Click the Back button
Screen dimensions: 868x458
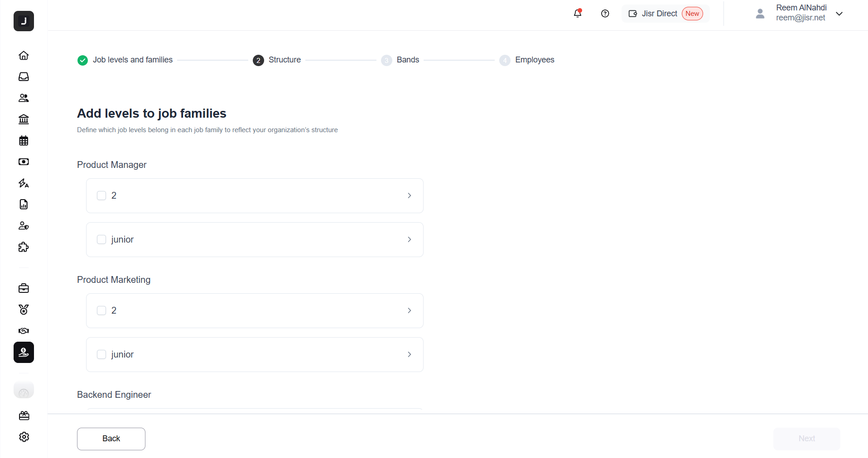coord(111,439)
